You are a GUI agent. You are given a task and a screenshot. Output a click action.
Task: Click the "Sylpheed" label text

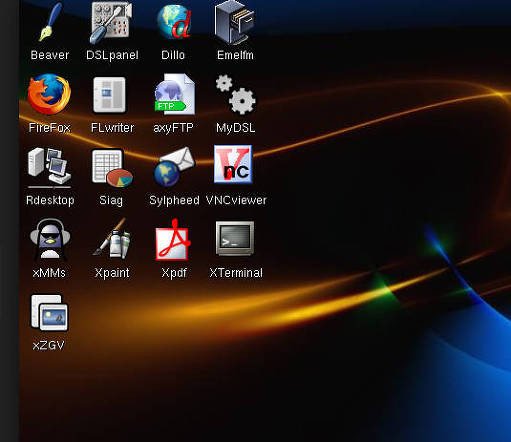coord(174,201)
